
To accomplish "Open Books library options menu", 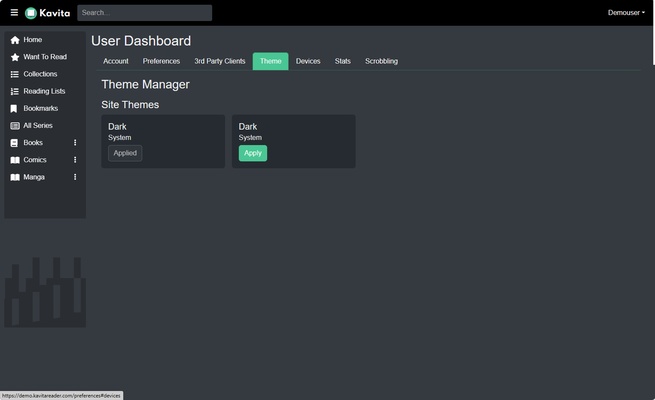I will (x=75, y=143).
